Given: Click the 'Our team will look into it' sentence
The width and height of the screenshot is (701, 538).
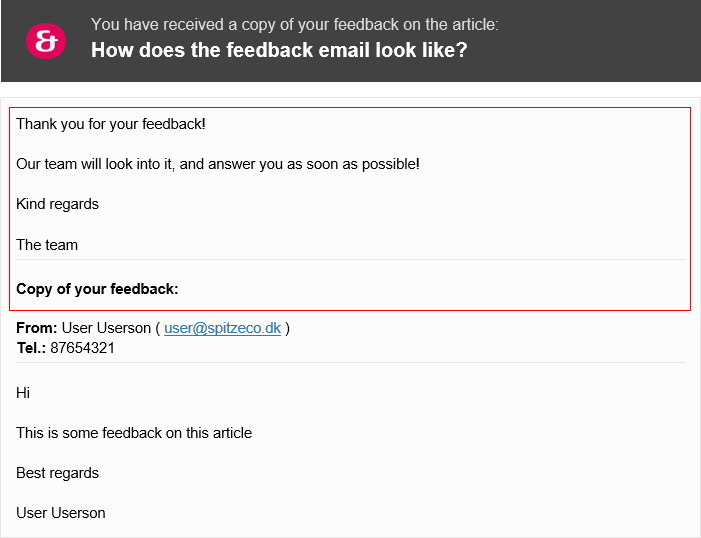Looking at the screenshot, I should coord(218,164).
